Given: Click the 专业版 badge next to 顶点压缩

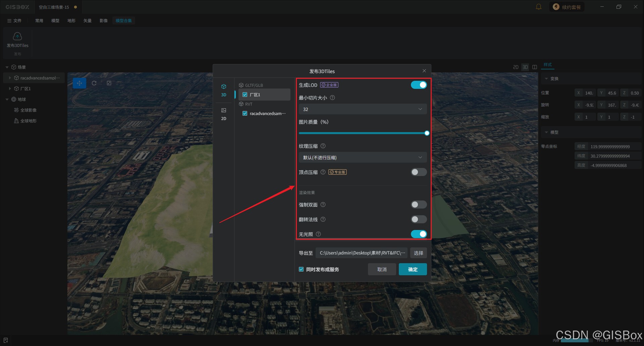Looking at the screenshot, I should [x=337, y=172].
